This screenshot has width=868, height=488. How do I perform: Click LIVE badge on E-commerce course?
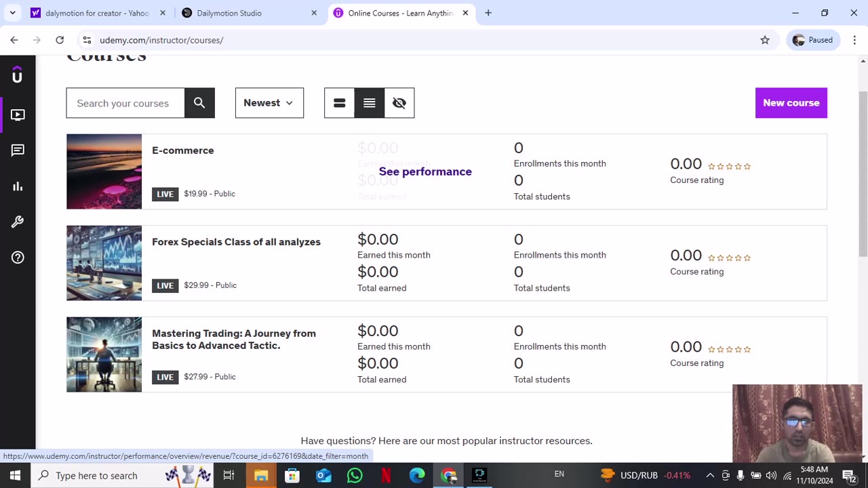tap(165, 194)
